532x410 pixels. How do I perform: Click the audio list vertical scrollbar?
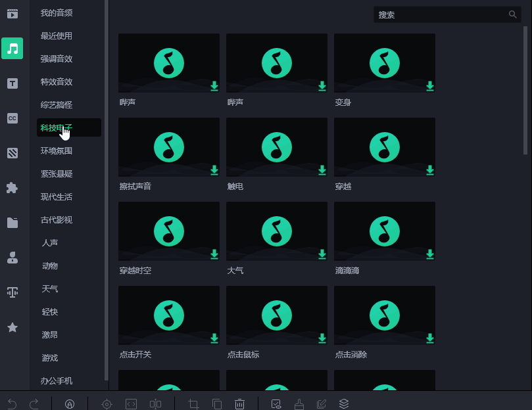pos(525,90)
